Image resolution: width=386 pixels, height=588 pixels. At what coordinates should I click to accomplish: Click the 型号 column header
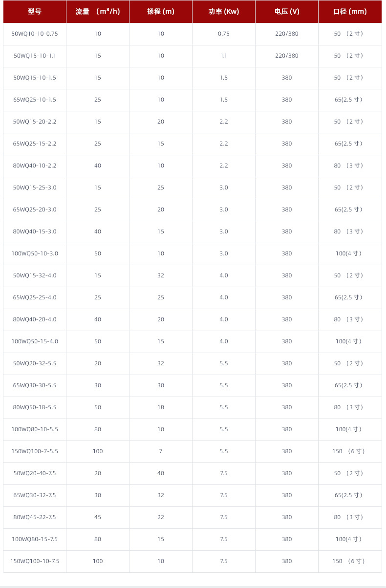[x=35, y=12]
